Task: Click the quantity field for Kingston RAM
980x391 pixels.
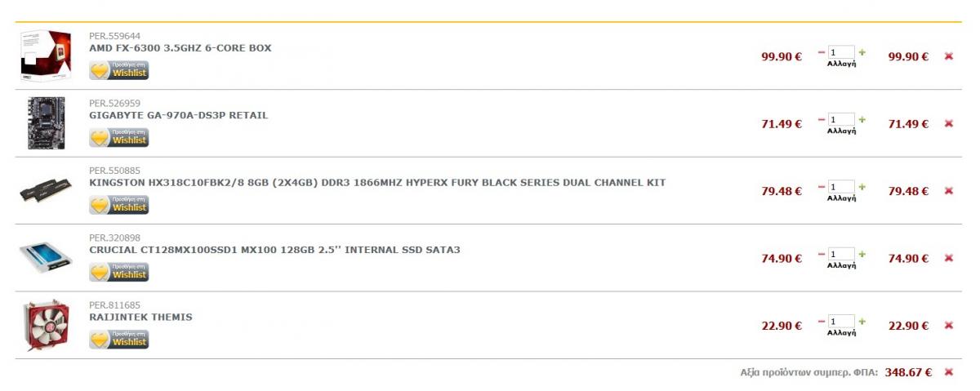Action: click(x=842, y=187)
